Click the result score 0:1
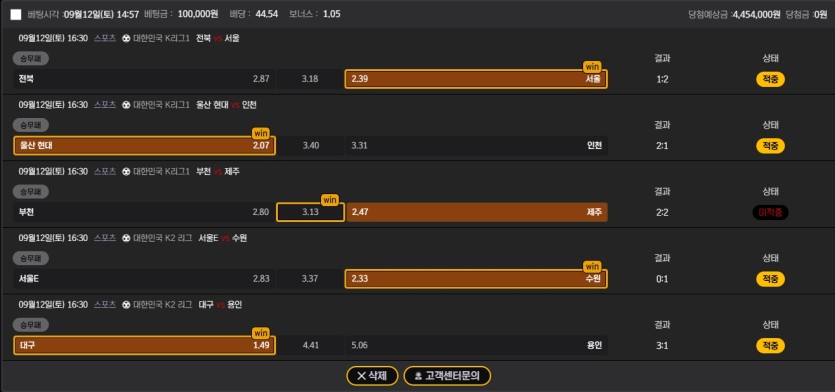Screen dimensions: 835x392 click(662, 279)
